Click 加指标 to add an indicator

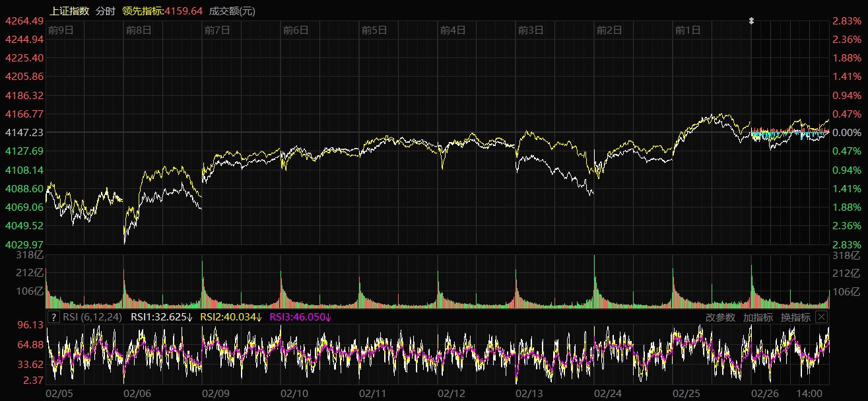758,317
